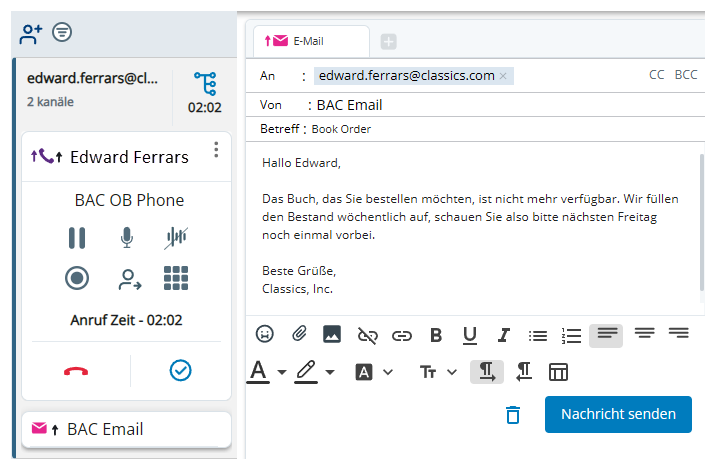
Task: Click the Betreff field 'Book Order'
Action: [341, 129]
